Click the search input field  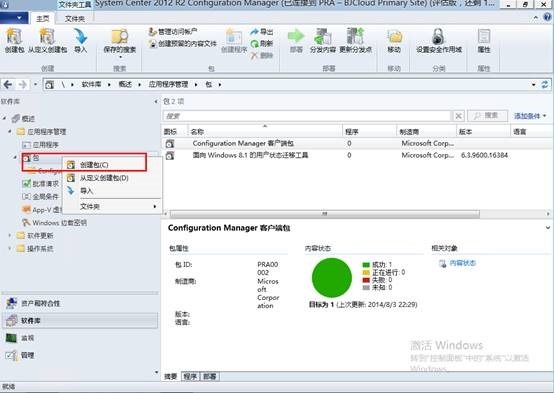click(307, 116)
